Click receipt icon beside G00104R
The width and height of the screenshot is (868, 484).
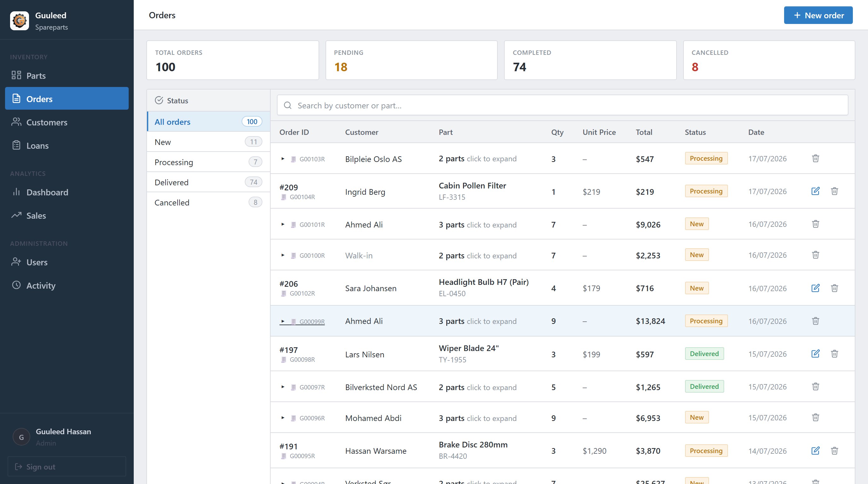283,197
